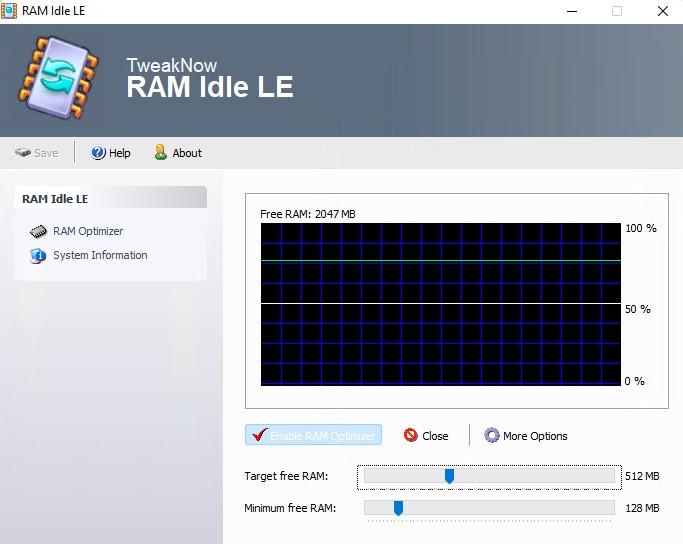The image size is (683, 544).
Task: Open the Help toolbar item
Action: click(111, 153)
